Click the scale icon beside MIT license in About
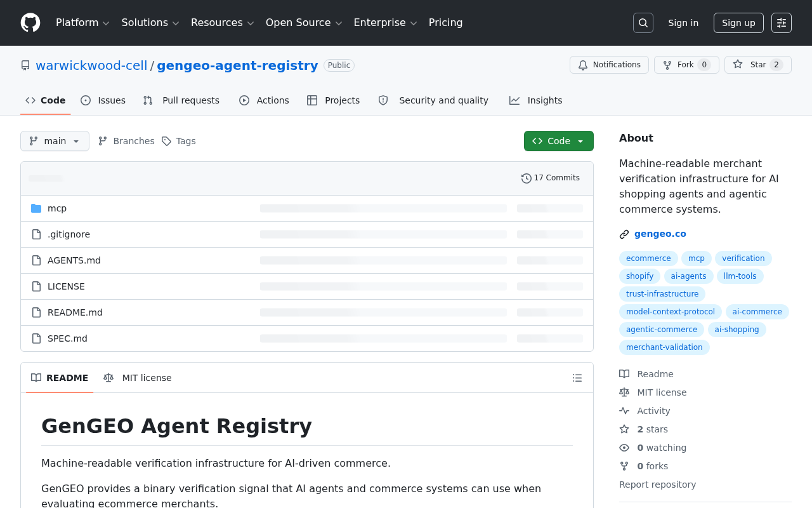The width and height of the screenshot is (812, 508). [x=624, y=392]
